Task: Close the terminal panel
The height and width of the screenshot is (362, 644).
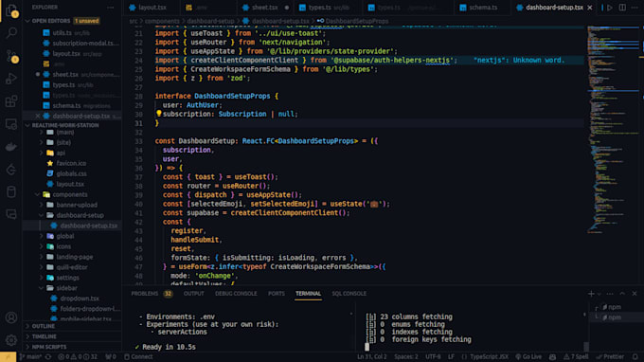Action: (635, 294)
